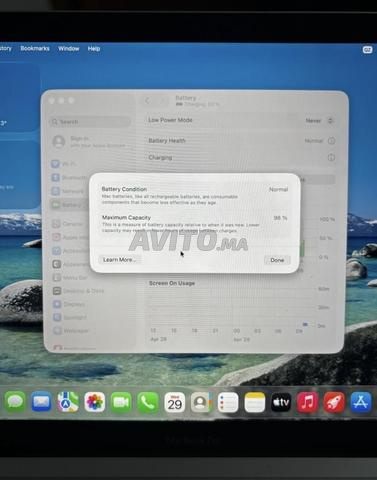This screenshot has width=377, height=480.
Task: Open General settings in the sidebar
Action: point(68,224)
